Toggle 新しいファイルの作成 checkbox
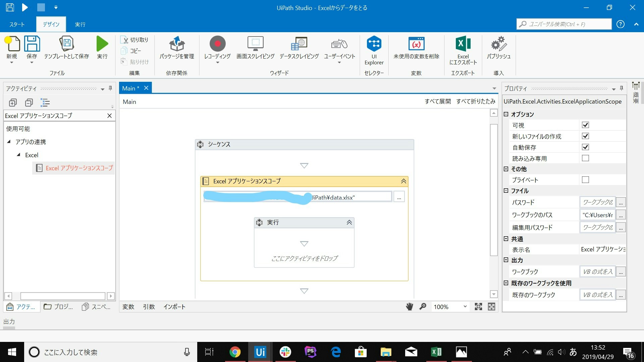The width and height of the screenshot is (644, 362). click(x=585, y=136)
